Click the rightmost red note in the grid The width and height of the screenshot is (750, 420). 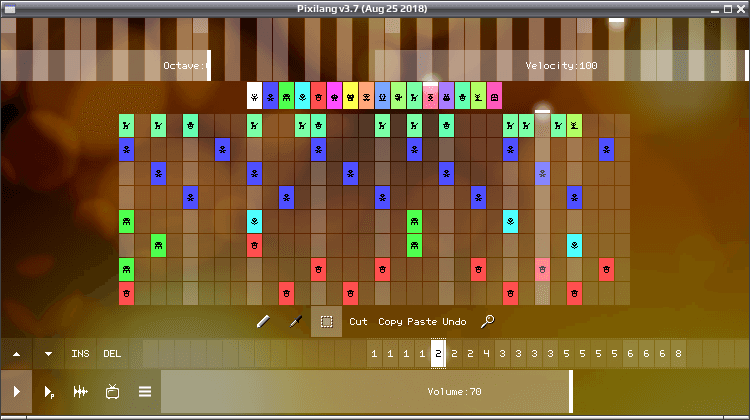[607, 269]
